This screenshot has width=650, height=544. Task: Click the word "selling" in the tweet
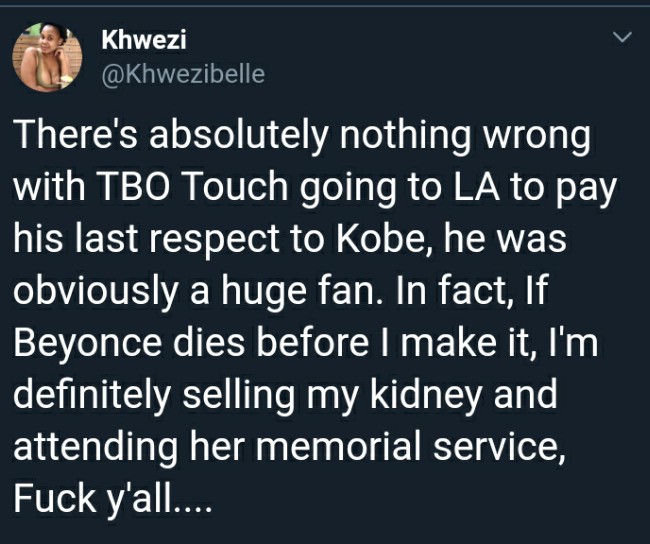click(238, 395)
